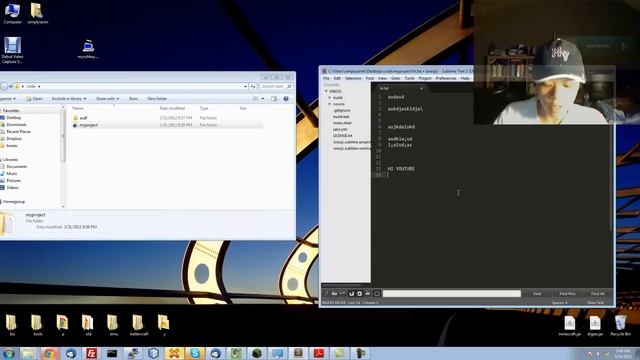Click the Windows Start button
This screenshot has height=360, width=640.
click(8, 353)
